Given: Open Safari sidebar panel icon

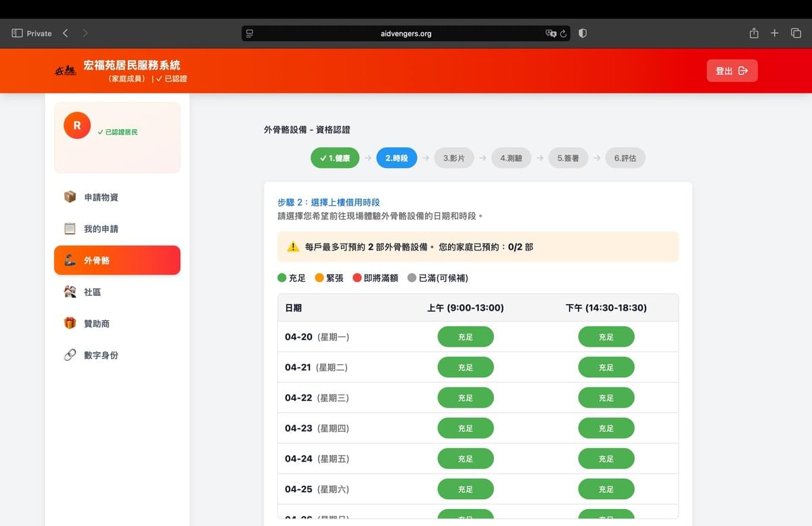Looking at the screenshot, I should click(x=18, y=33).
